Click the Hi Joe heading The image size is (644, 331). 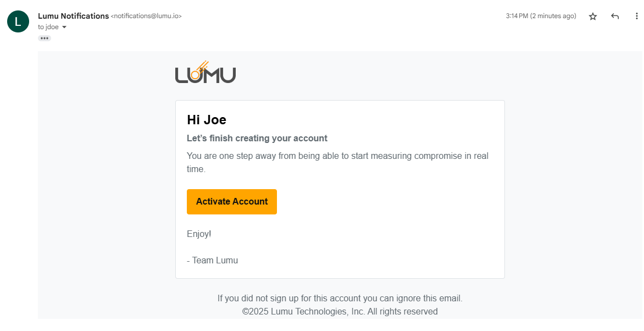point(207,120)
